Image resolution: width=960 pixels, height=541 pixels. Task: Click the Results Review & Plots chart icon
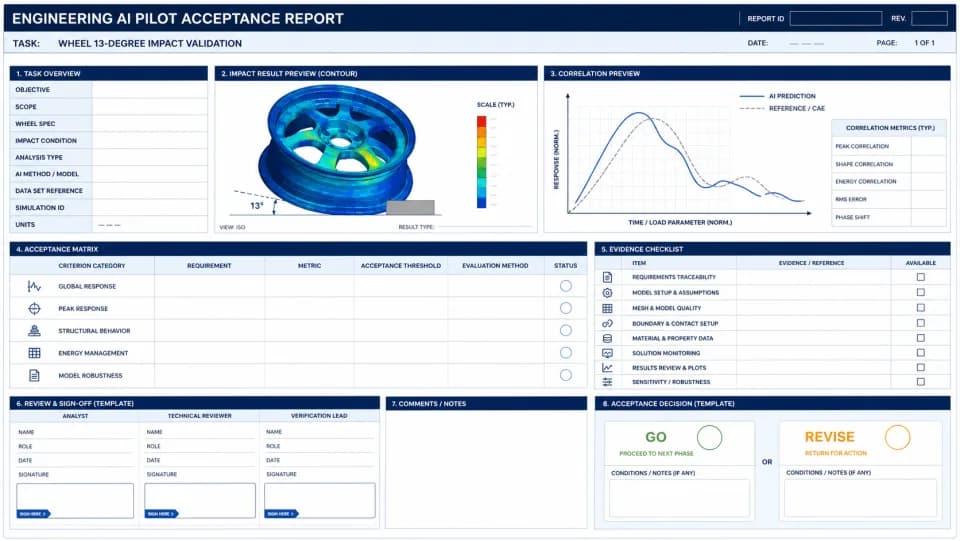[607, 368]
